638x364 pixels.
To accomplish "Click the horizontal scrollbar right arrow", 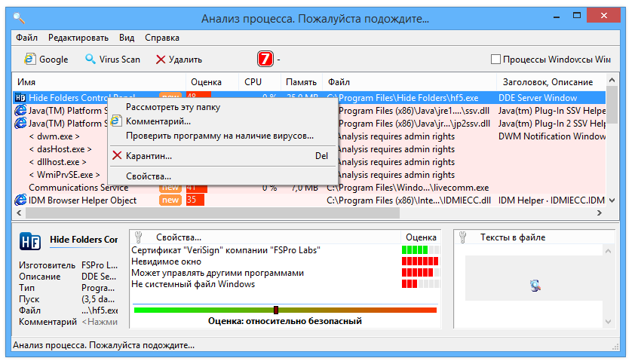I will (600, 213).
